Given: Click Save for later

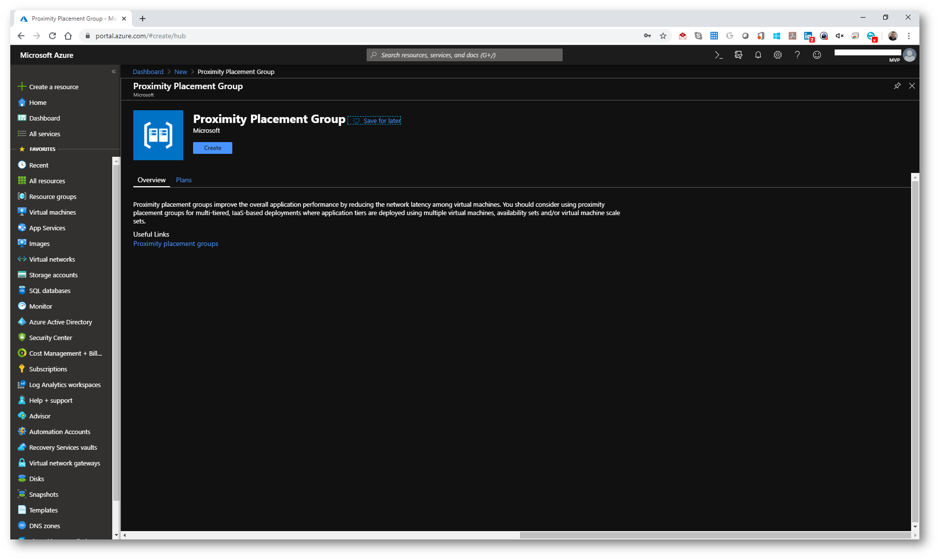Looking at the screenshot, I should coord(374,121).
